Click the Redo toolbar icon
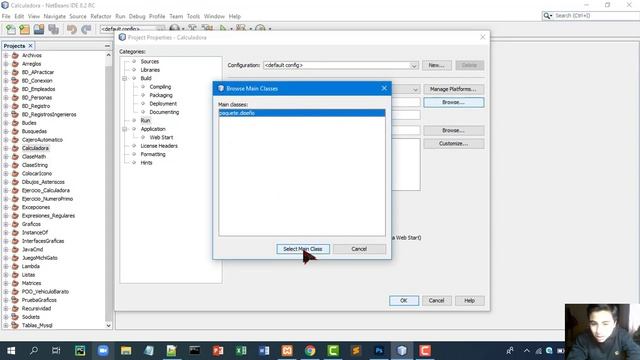 [x=86, y=29]
